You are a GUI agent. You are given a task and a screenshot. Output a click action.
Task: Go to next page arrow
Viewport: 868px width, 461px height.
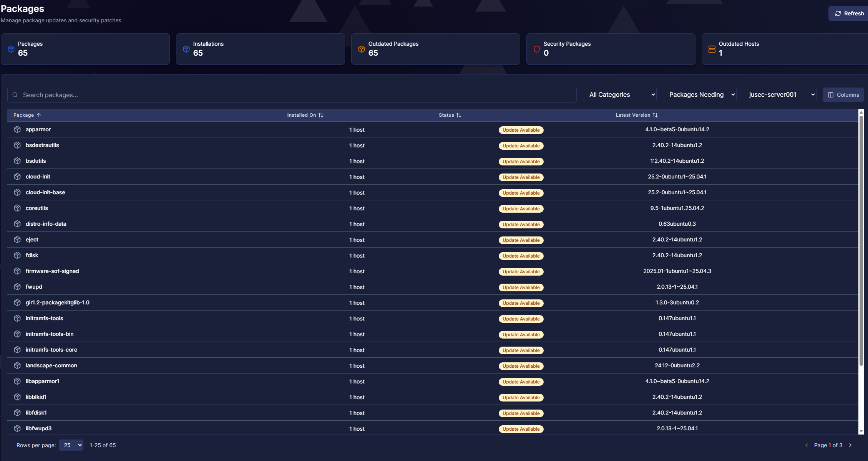[x=850, y=445]
